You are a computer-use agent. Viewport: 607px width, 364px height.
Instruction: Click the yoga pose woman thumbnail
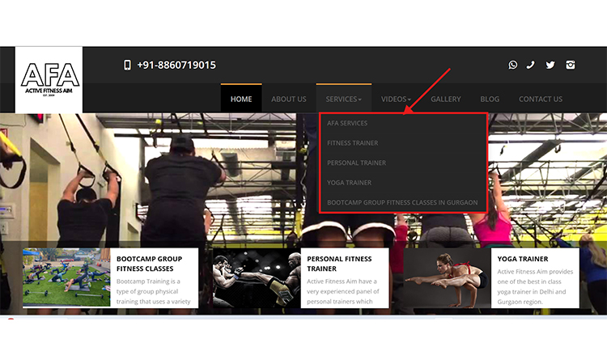point(447,278)
